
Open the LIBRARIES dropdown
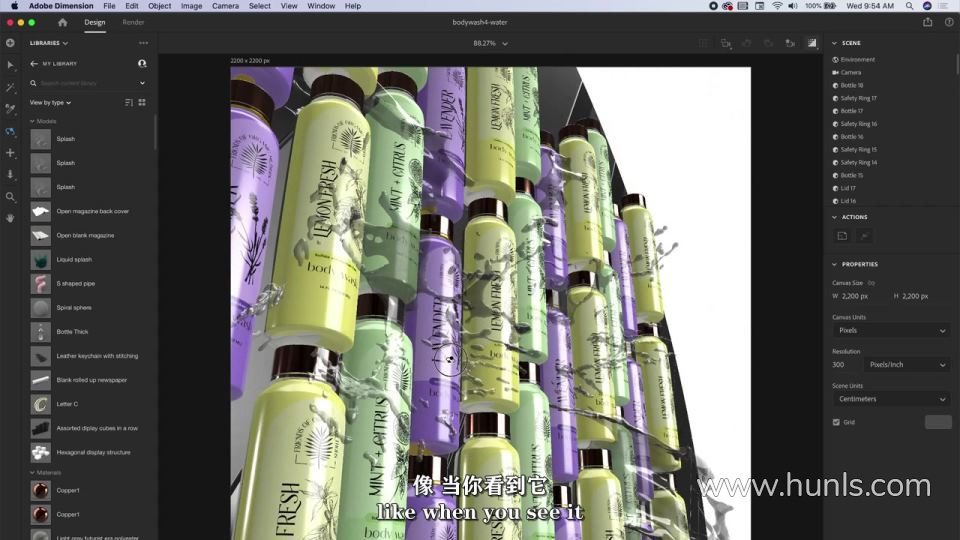coord(49,43)
